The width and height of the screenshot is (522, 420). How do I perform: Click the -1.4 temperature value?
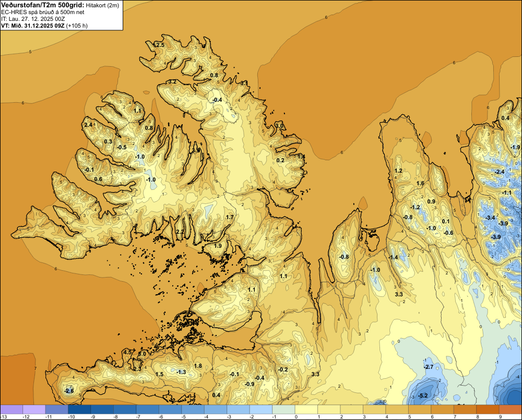click(x=393, y=257)
